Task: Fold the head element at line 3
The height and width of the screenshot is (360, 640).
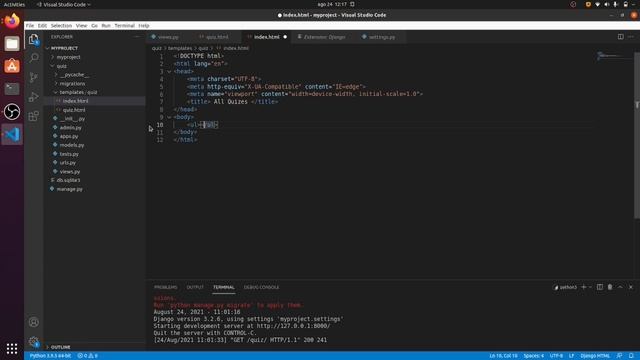Action: click(169, 71)
